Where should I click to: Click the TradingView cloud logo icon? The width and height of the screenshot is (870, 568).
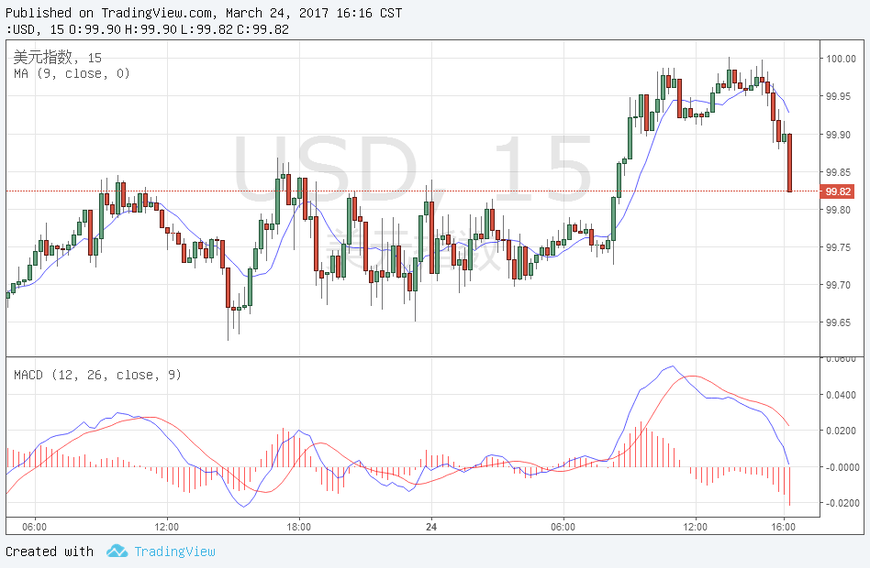(117, 551)
